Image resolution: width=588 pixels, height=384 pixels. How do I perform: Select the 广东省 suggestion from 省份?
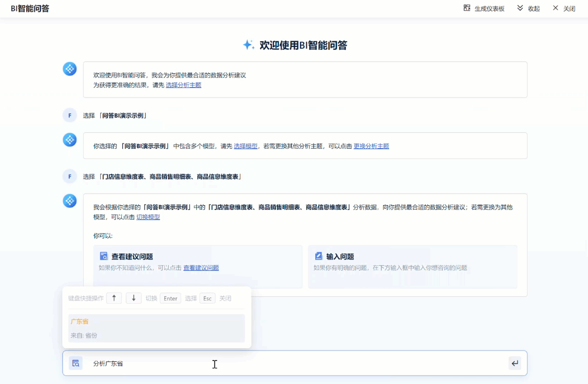[157, 328]
